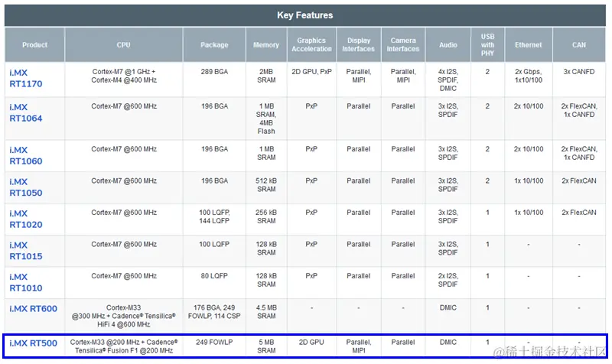Screen dimensions: 612x364
Task: Click the 'Key Features' table title
Action: [304, 15]
